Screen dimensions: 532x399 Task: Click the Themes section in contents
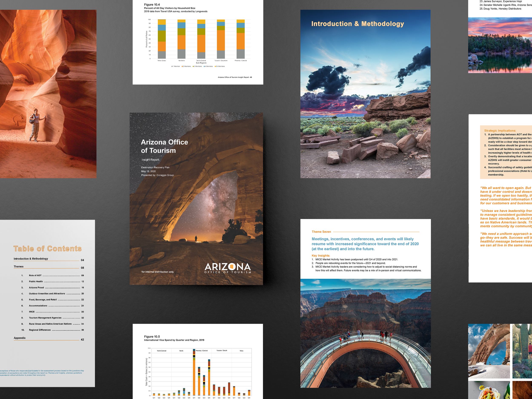(x=19, y=266)
